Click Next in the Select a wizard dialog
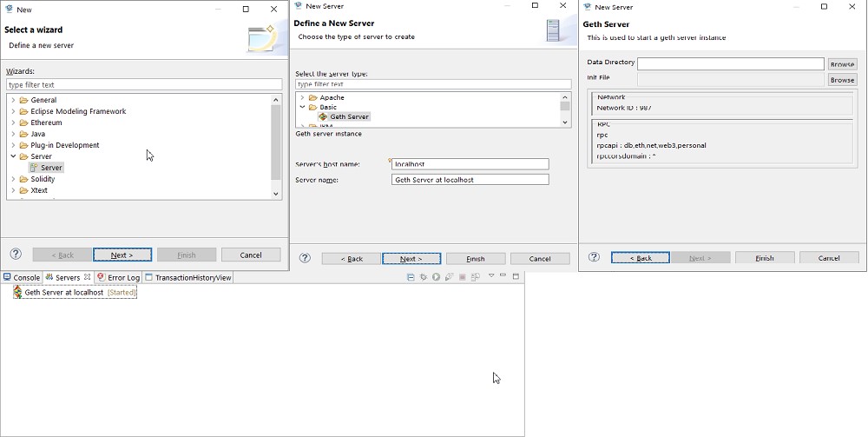This screenshot has height=437, width=868. click(122, 255)
